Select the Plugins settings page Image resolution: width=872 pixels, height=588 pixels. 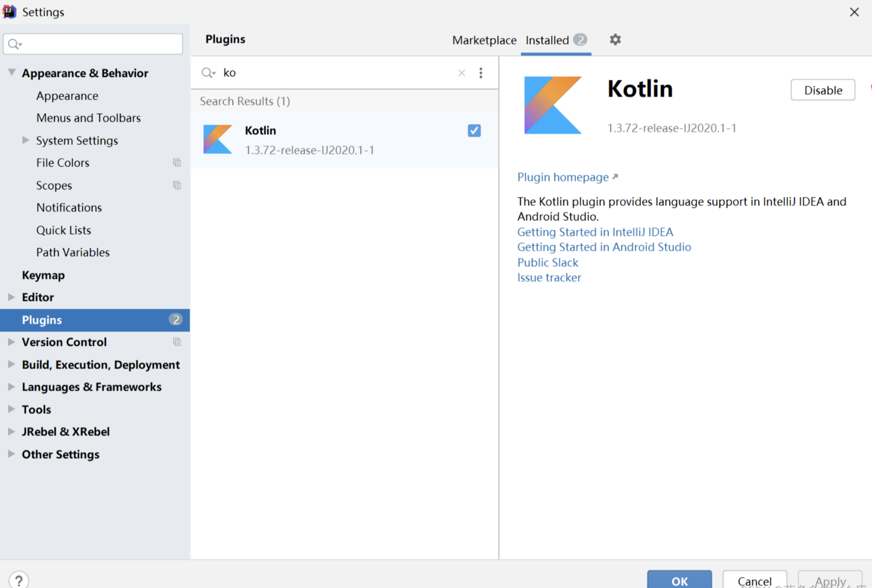[95, 320]
